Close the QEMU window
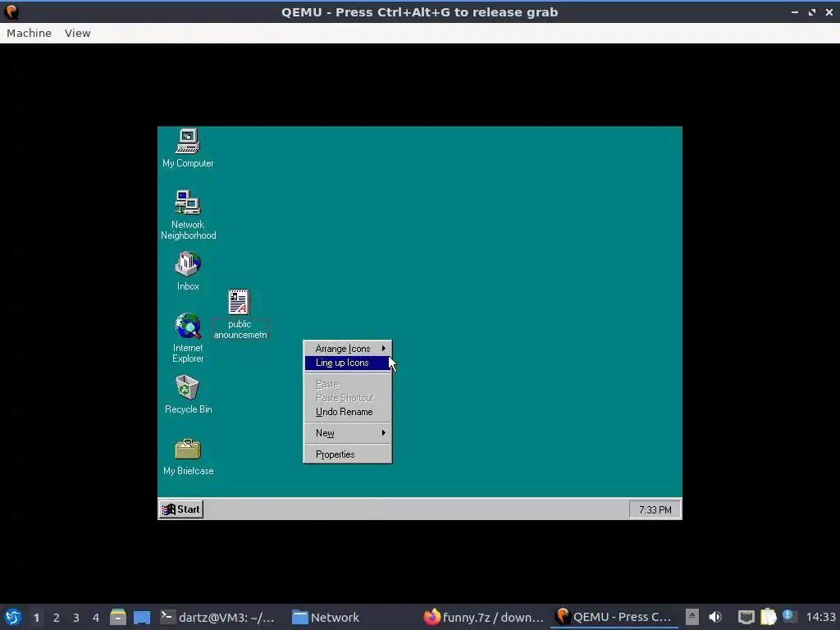This screenshot has width=840, height=630. pos(829,11)
